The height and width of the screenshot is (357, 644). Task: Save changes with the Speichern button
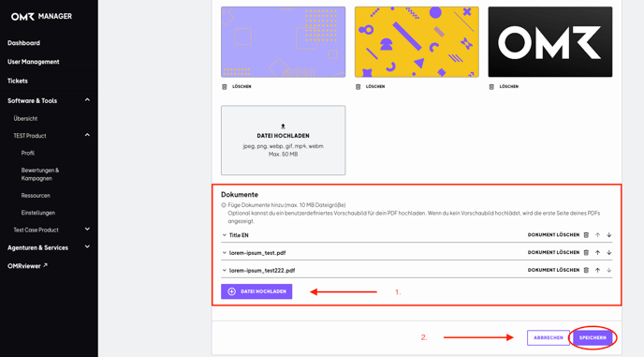click(593, 337)
